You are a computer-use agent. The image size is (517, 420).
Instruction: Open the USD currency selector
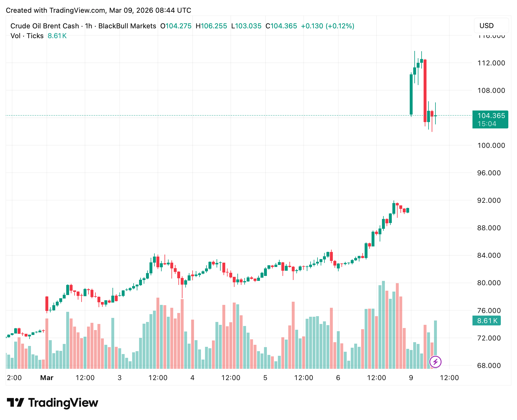[491, 26]
